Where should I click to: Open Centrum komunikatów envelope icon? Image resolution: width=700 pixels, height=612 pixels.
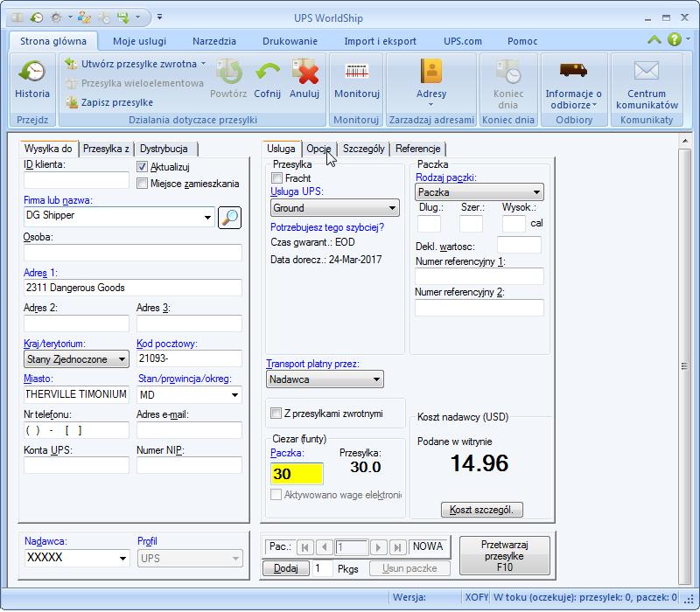(x=647, y=71)
